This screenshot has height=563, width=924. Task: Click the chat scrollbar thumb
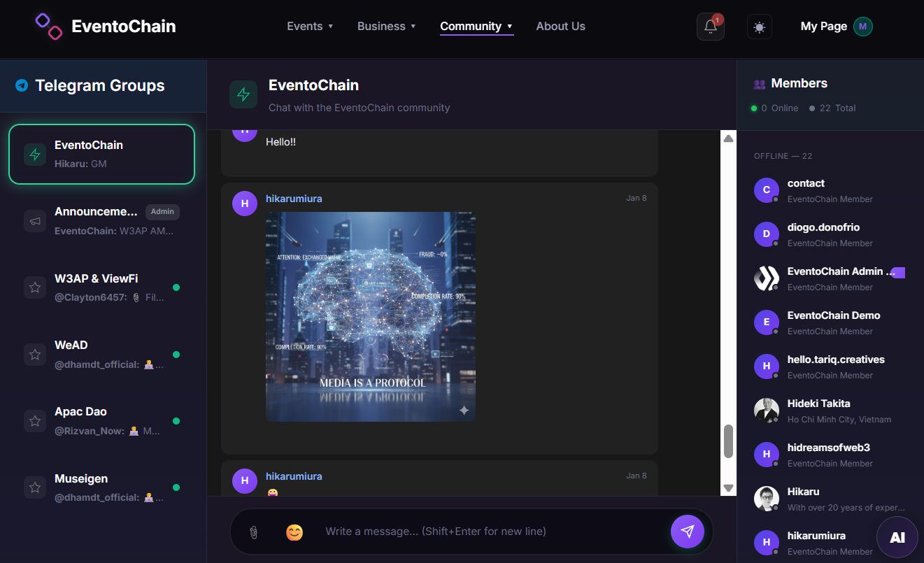click(x=728, y=441)
